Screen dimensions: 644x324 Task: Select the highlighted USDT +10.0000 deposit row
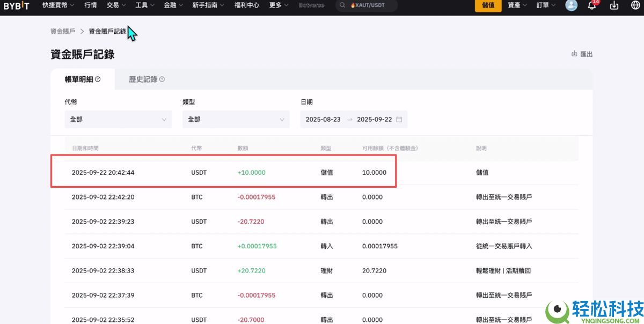click(x=223, y=172)
